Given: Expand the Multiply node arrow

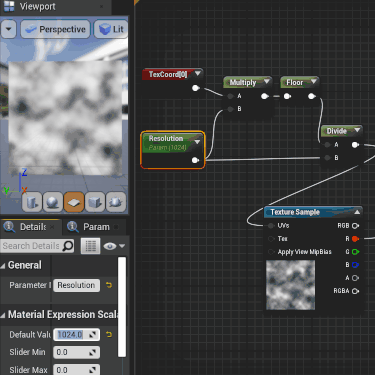Looking at the screenshot, I should click(267, 81).
